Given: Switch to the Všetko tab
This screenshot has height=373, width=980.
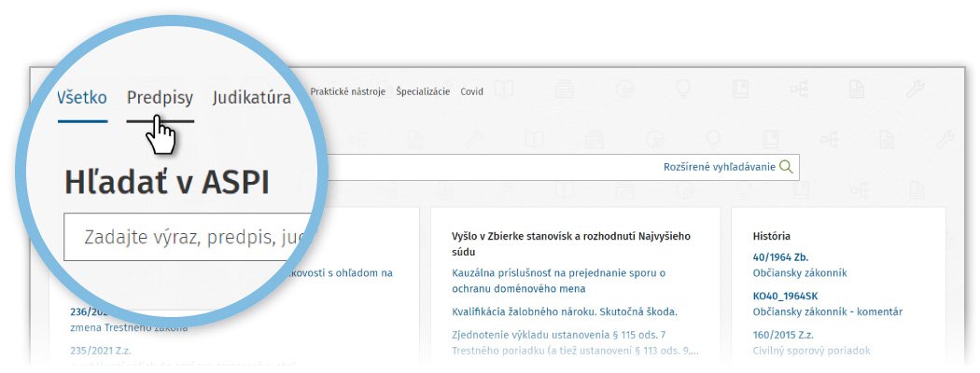Looking at the screenshot, I should coord(81,97).
